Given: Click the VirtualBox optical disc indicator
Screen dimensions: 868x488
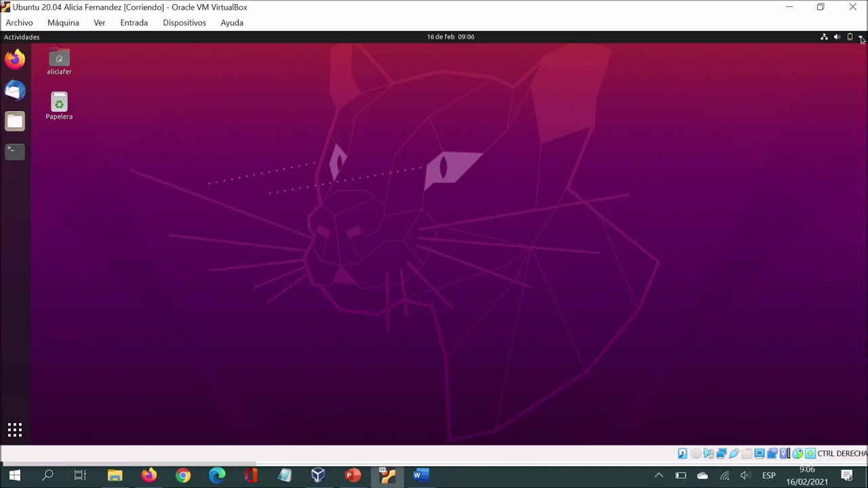Looking at the screenshot, I should (x=696, y=453).
